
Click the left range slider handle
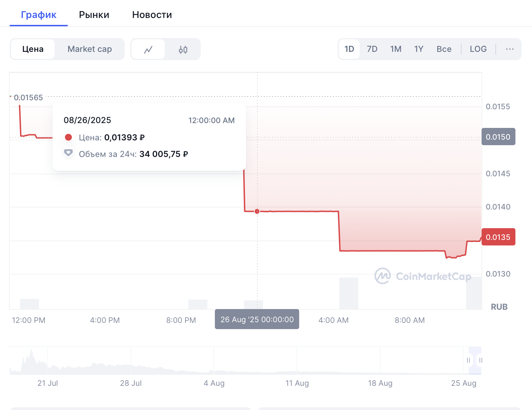point(468,360)
